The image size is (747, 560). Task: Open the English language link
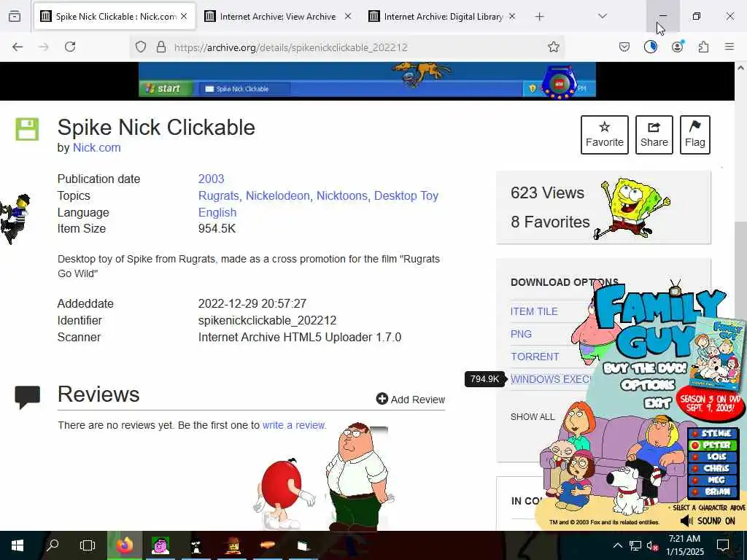click(217, 212)
